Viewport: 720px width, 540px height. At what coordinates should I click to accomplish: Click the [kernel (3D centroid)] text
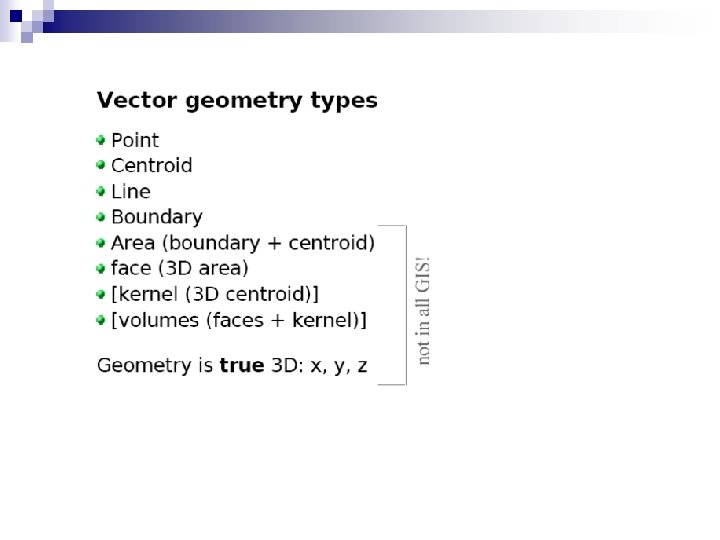tap(215, 295)
